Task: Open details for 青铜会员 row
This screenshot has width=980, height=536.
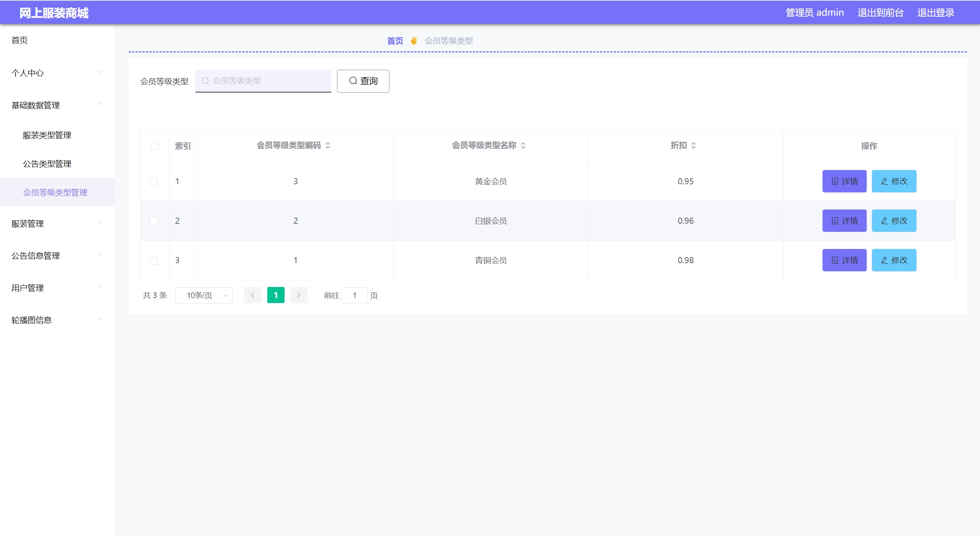Action: pos(844,260)
